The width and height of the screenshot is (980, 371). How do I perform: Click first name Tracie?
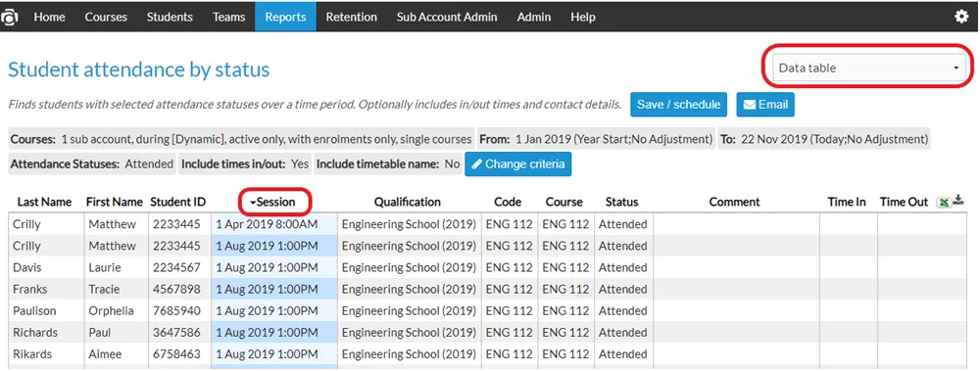coord(105,289)
